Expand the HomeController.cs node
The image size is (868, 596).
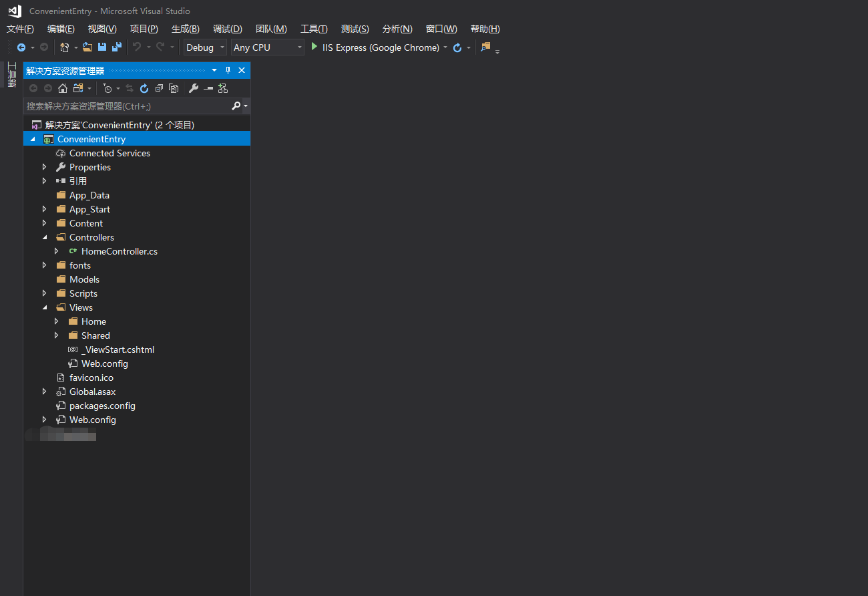pos(57,251)
